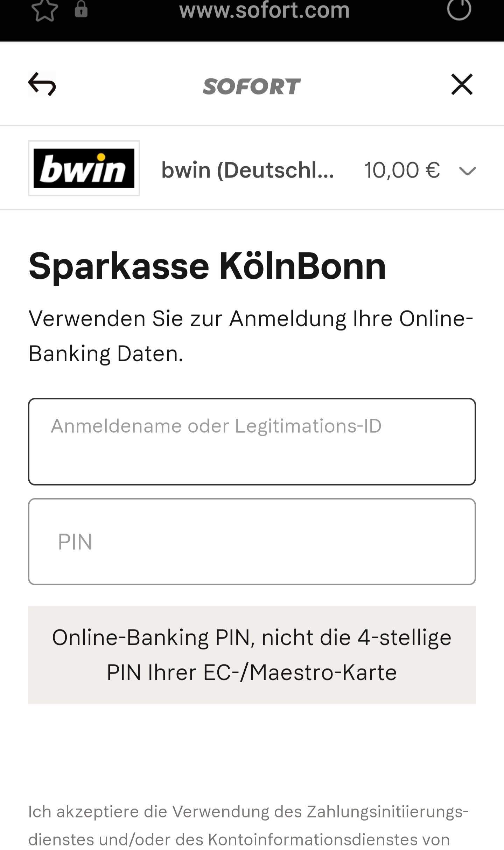Tap the word Kontoinformationsdienstes in the consent text

click(x=329, y=840)
